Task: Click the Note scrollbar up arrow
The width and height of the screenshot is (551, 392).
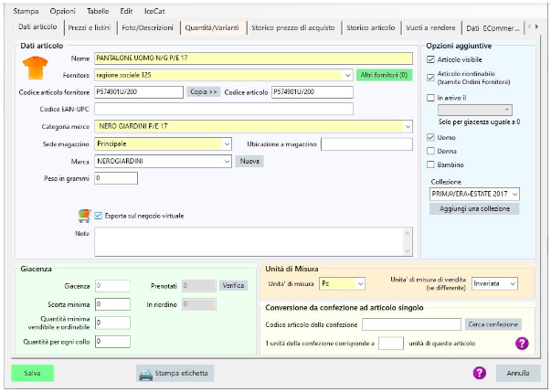Action: (408, 232)
